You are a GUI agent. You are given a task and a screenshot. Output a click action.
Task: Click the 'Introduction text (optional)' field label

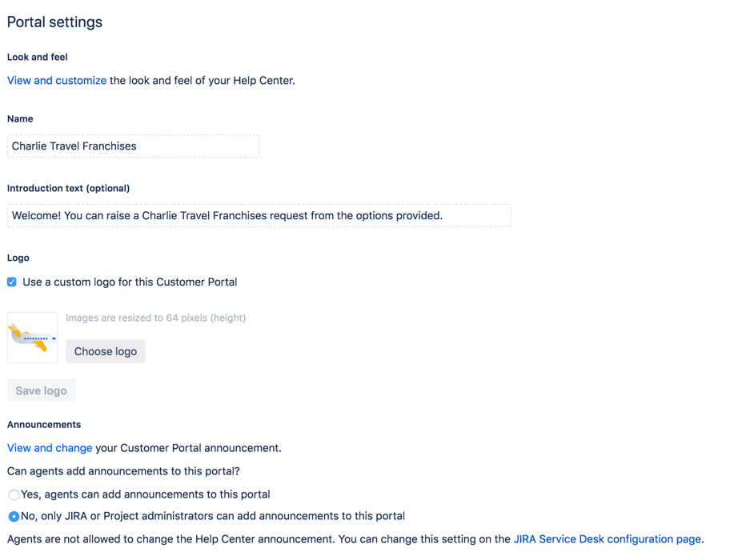[69, 188]
